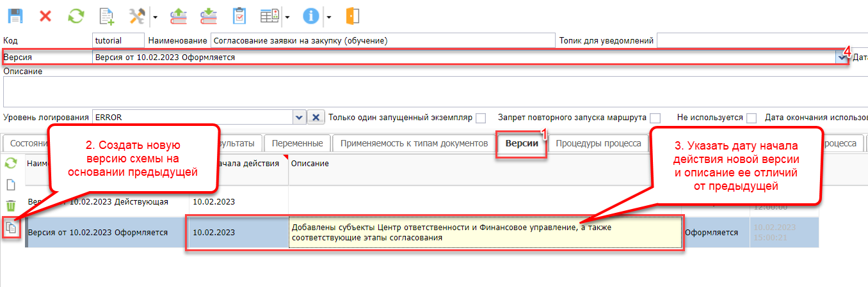Click the orange exit door icon
Screen dimensions: 868x287
[351, 15]
